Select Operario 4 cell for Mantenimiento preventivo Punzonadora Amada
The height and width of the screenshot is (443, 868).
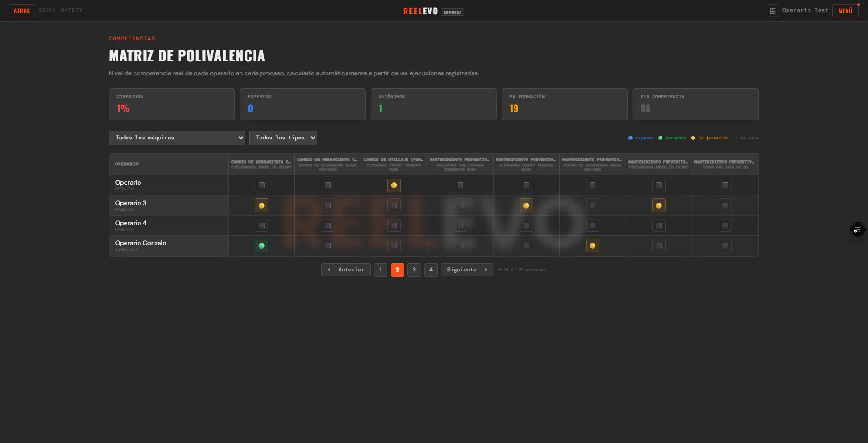click(x=659, y=226)
